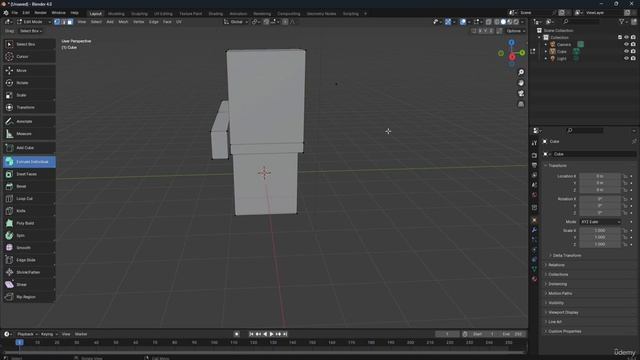This screenshot has width=640, height=360.
Task: Click the play animation button
Action: click(271, 334)
